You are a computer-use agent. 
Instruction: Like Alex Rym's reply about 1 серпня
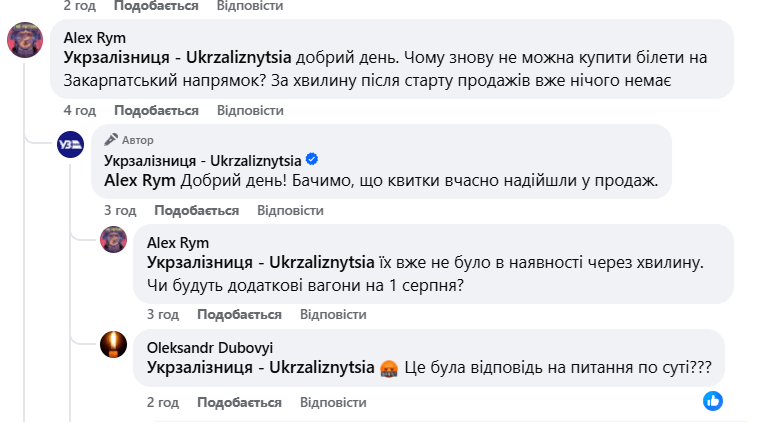[x=239, y=314]
